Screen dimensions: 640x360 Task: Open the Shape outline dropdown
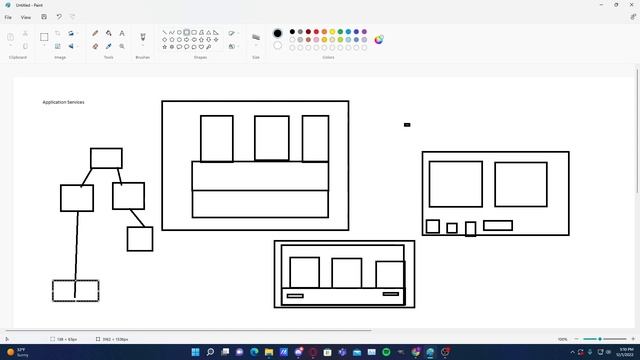point(233,33)
